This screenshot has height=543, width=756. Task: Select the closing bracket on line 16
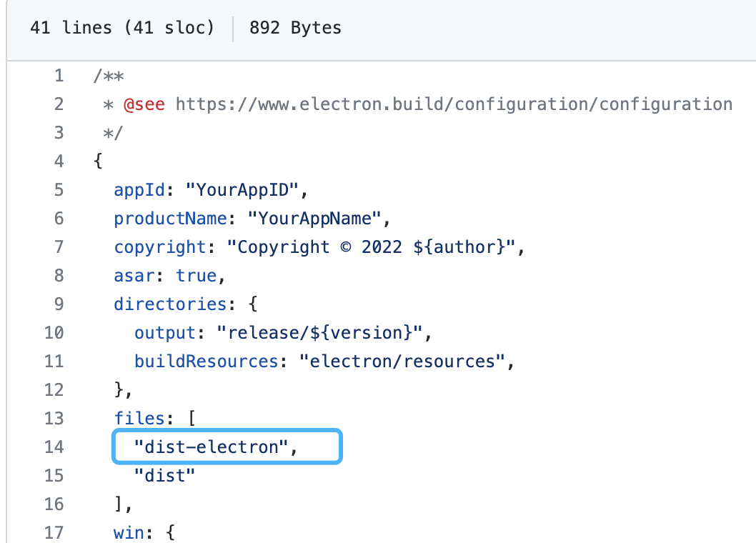click(x=119, y=504)
